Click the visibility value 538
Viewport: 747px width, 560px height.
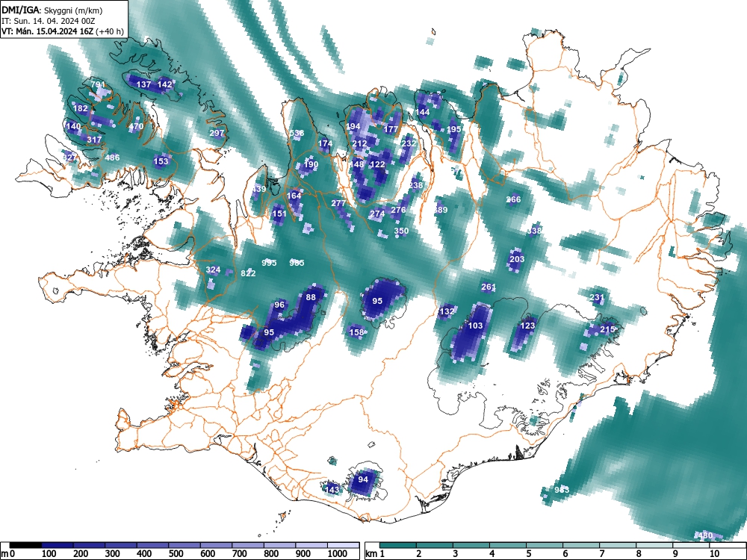tap(297, 133)
